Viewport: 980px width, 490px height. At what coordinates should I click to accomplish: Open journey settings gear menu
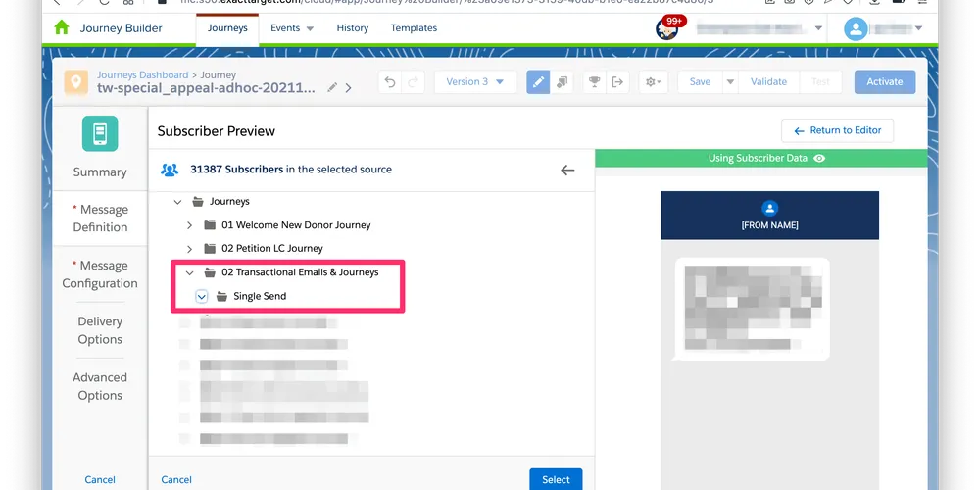655,82
